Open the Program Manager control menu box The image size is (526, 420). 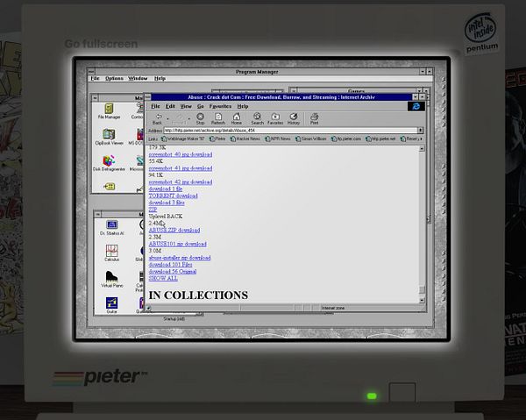pyautogui.click(x=91, y=71)
